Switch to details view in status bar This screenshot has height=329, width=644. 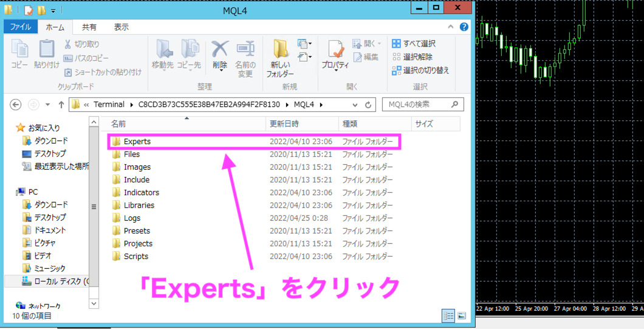[448, 316]
